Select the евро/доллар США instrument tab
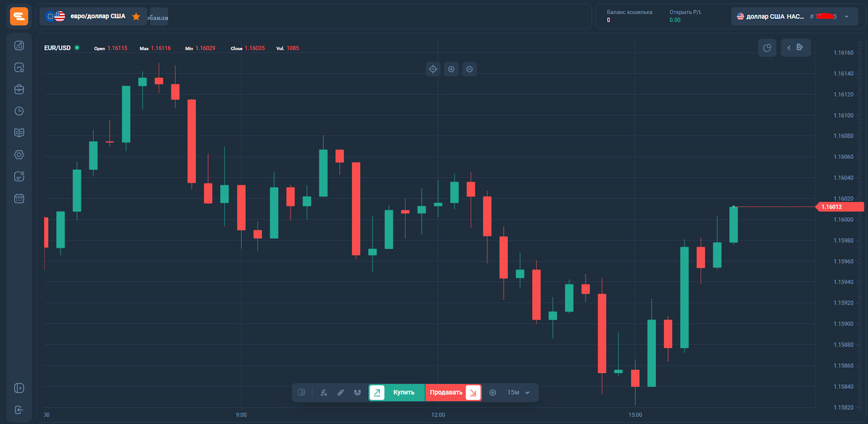Viewport: 868px width, 424px height. point(90,17)
